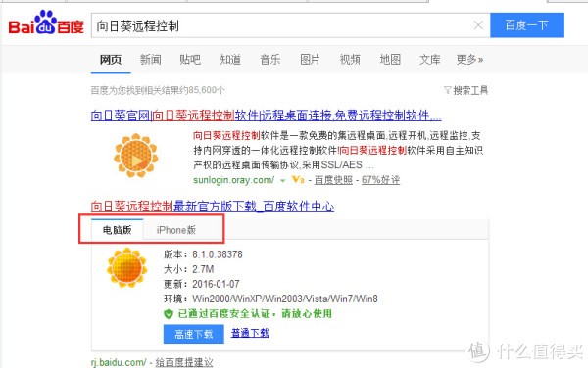Click the result count text 85,600个
The image size is (588, 368).
pos(207,90)
